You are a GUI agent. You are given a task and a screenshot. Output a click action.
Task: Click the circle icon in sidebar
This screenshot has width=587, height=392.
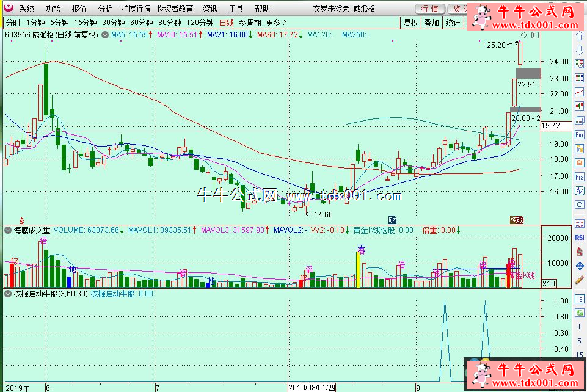[x=579, y=205]
